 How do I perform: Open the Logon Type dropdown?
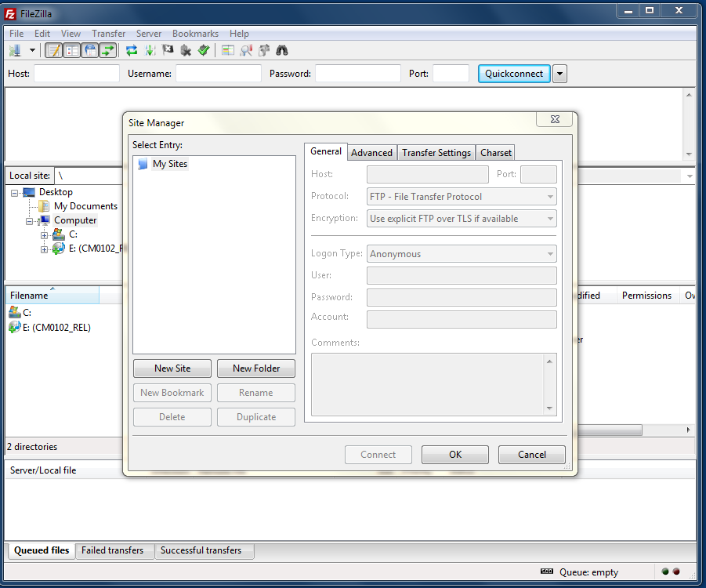[x=462, y=254]
